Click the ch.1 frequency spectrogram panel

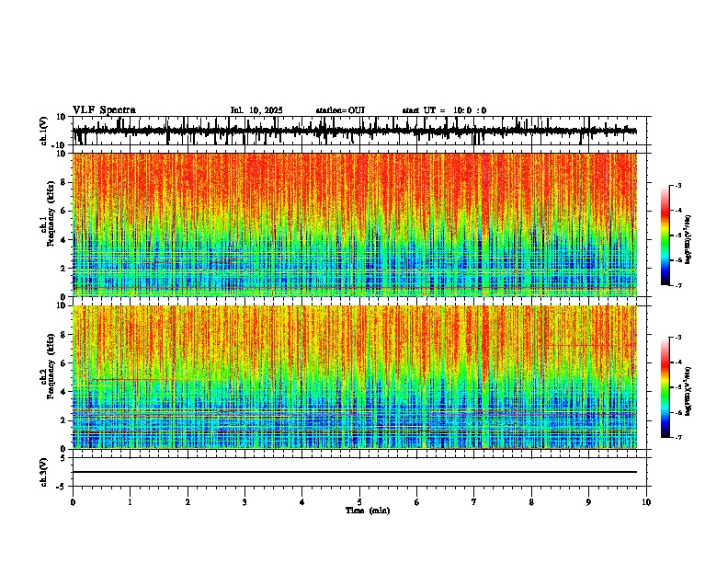(x=355, y=224)
